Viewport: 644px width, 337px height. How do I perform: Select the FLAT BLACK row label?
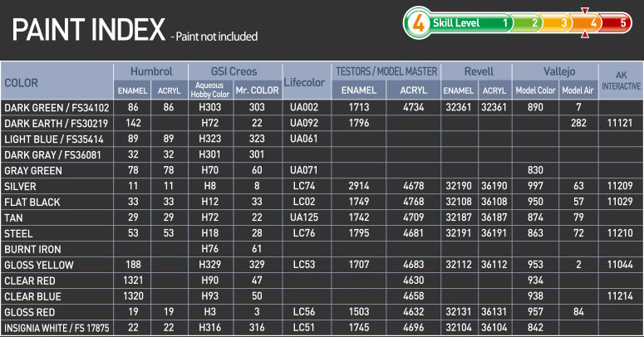point(32,202)
